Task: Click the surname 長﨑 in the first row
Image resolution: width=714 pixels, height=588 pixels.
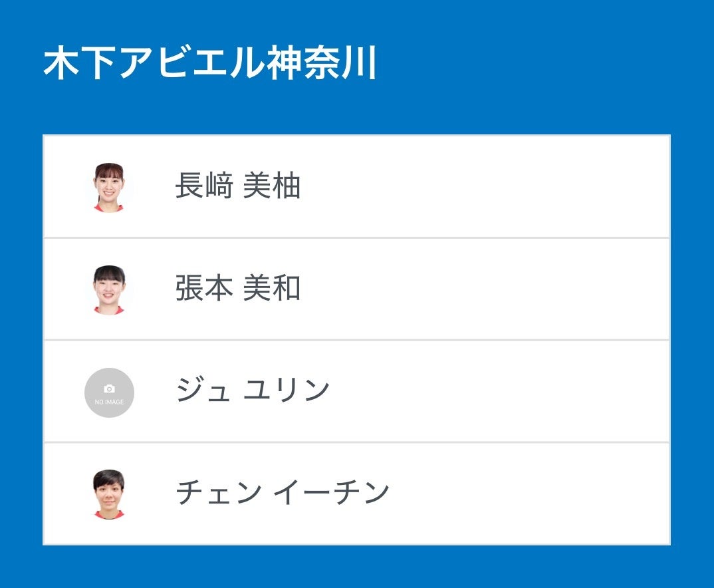Action: click(x=204, y=186)
